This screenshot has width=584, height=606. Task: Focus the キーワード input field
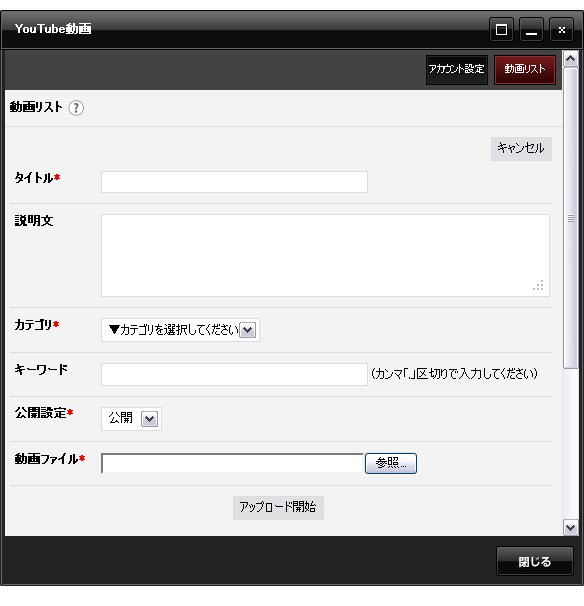[x=234, y=374]
